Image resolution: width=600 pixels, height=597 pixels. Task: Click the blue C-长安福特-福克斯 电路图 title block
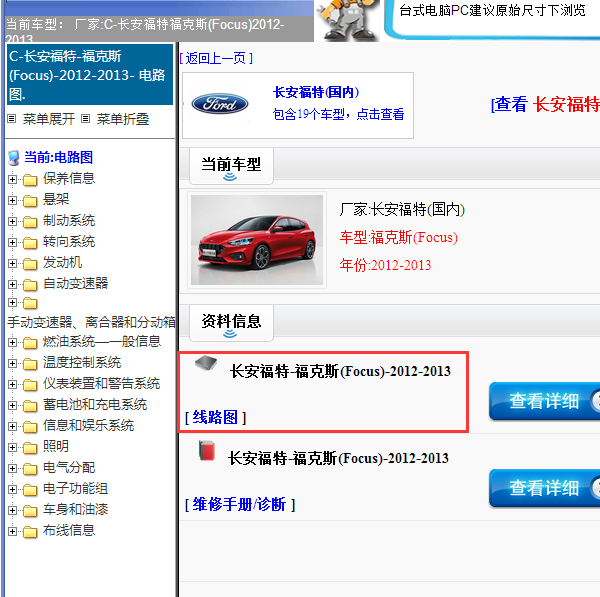[x=90, y=74]
